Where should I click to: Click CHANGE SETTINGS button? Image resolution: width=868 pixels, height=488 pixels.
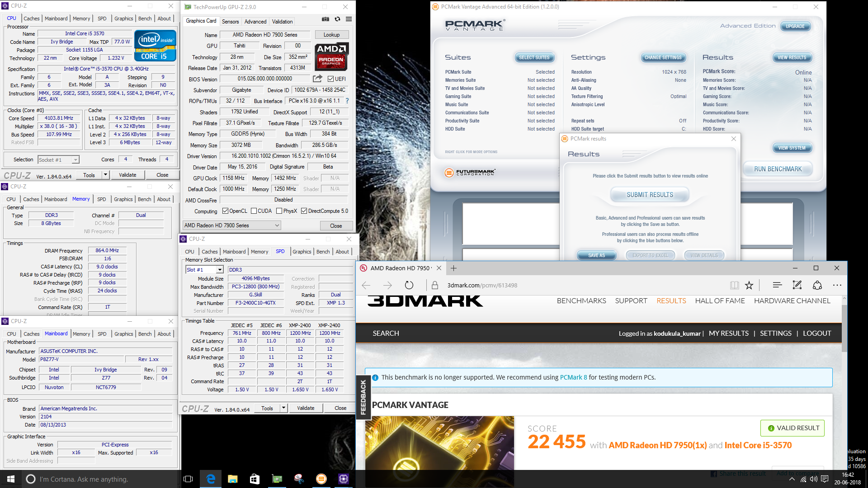[663, 57]
